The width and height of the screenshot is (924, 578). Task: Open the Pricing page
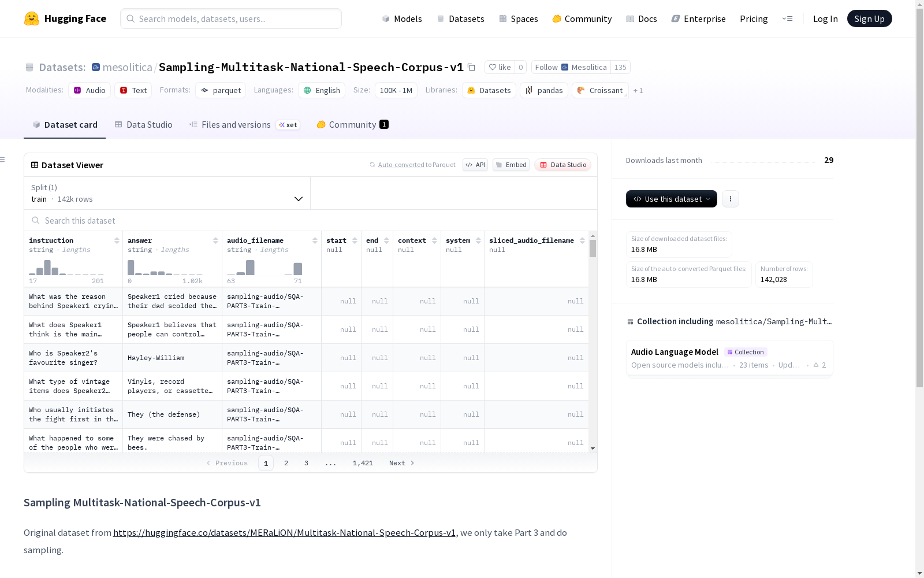point(754,18)
